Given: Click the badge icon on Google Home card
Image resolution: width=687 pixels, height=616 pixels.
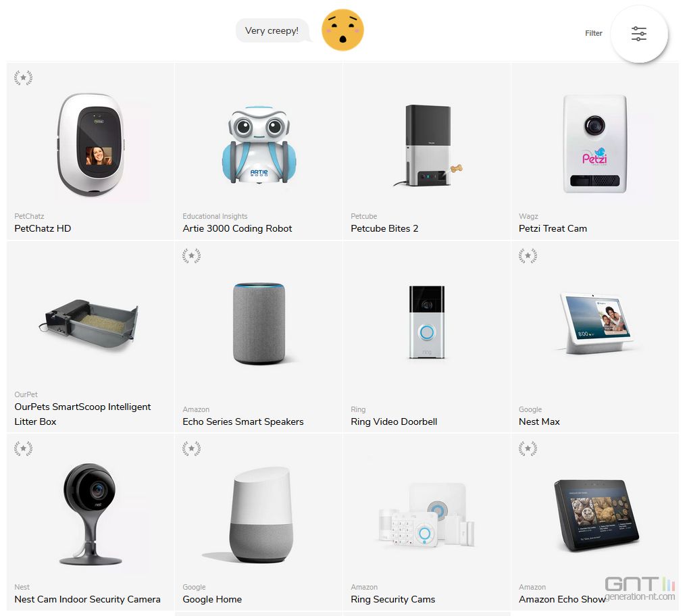Looking at the screenshot, I should [191, 448].
